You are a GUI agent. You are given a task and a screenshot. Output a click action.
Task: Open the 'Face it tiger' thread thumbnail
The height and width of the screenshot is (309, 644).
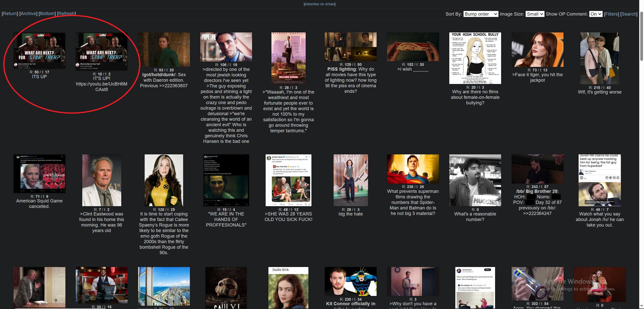[x=538, y=50]
